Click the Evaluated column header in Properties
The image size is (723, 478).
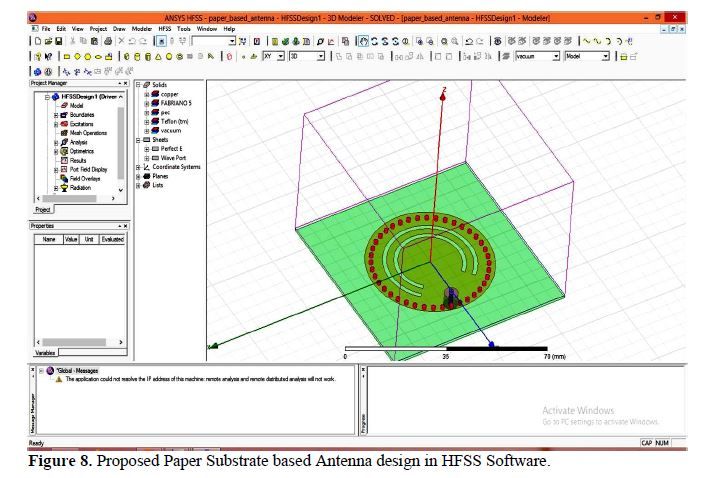113,240
